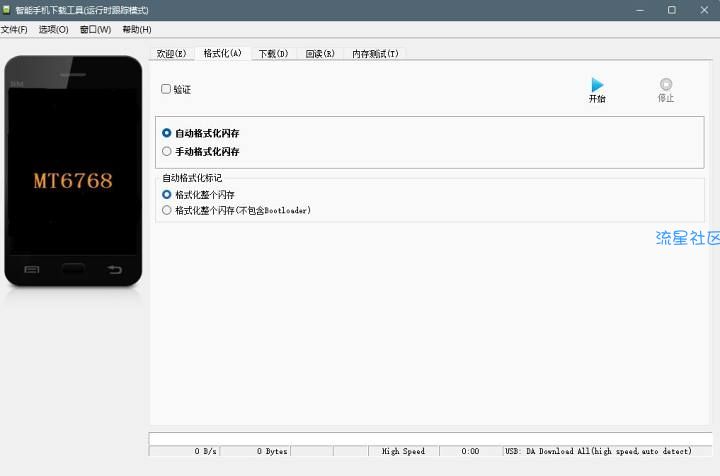Viewport: 720px width, 476px height.
Task: Choose 格式化整个闪存(不包含Bootloader) option
Action: 167,211
